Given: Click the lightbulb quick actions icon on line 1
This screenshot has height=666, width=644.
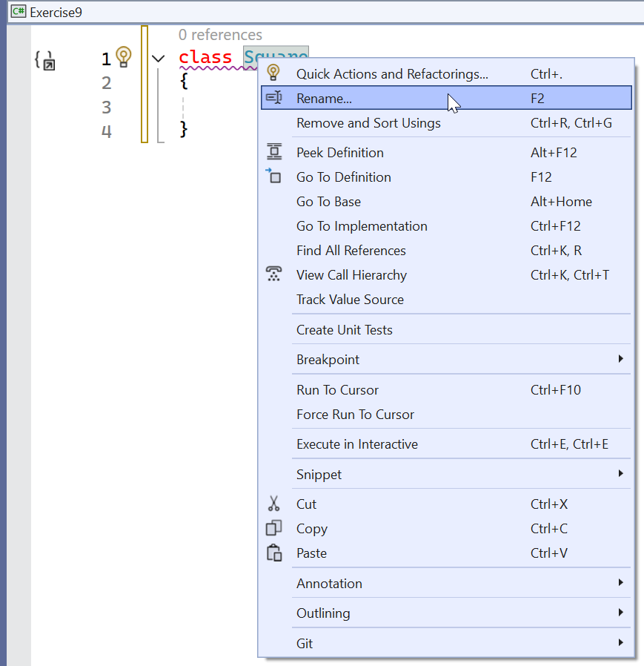Looking at the screenshot, I should (124, 56).
